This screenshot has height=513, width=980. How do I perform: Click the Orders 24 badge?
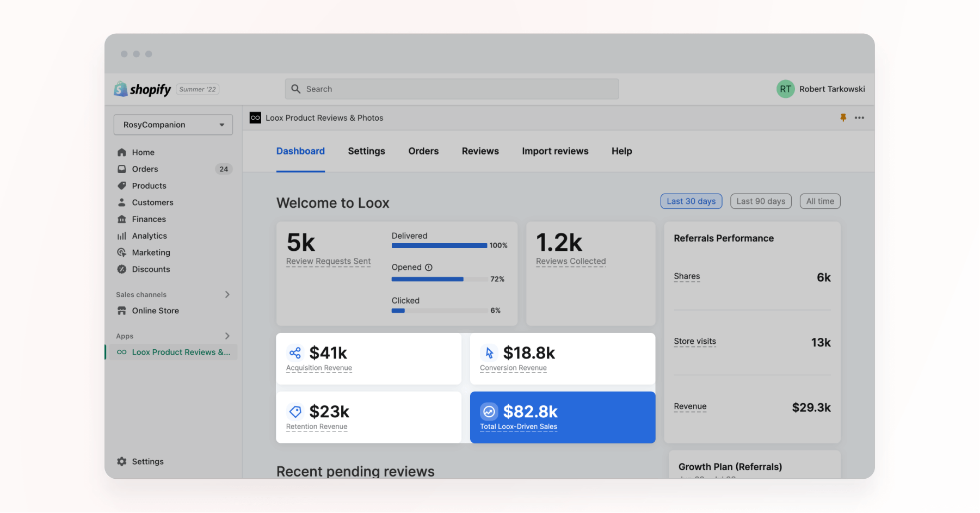[224, 169]
